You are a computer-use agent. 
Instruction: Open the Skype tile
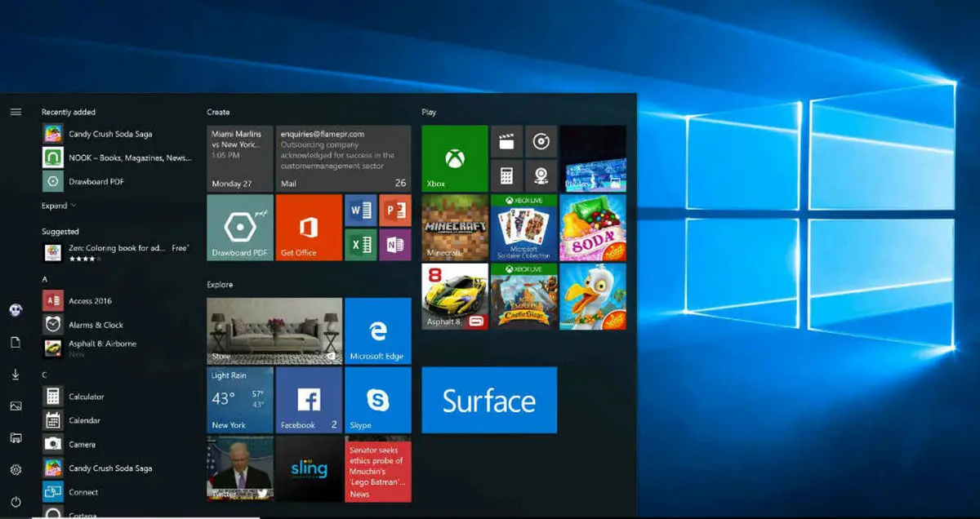click(377, 399)
